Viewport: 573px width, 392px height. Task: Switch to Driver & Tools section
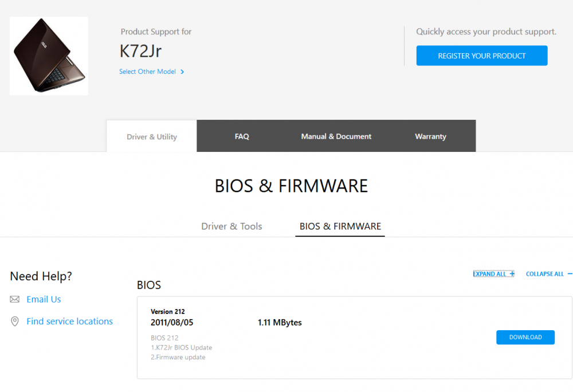pyautogui.click(x=231, y=226)
